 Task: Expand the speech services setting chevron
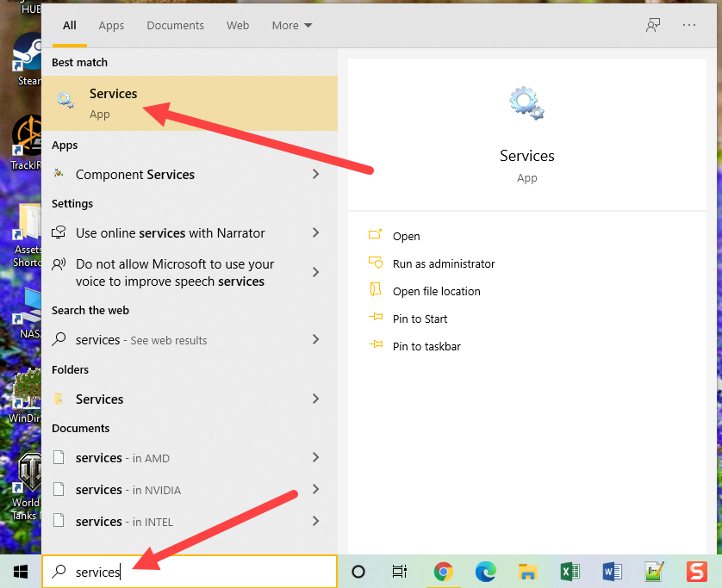pyautogui.click(x=315, y=272)
